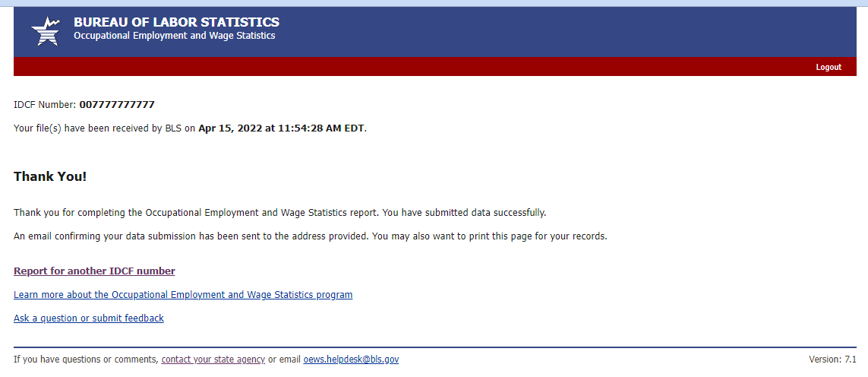
Task: Click the email confirmation notice sentence
Action: pyautogui.click(x=310, y=236)
